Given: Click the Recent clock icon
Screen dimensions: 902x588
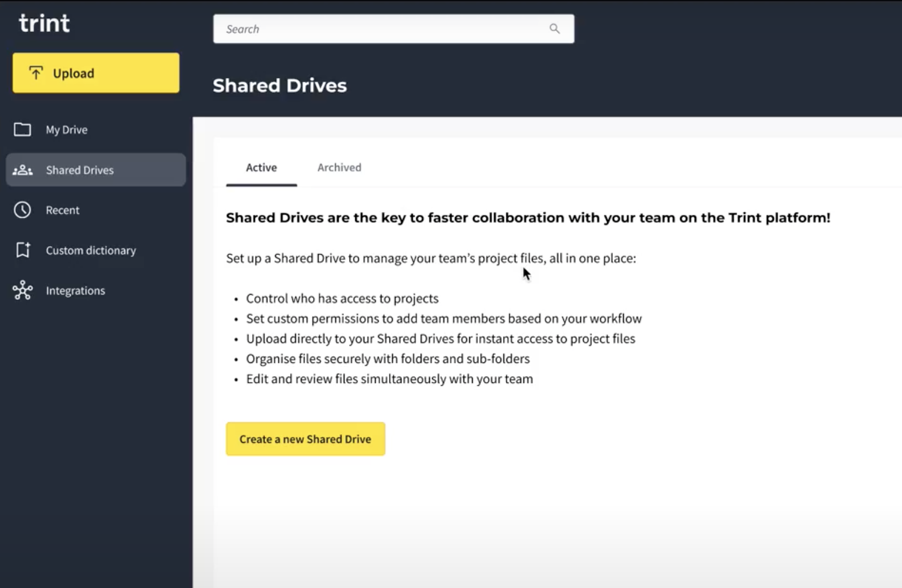Looking at the screenshot, I should (x=22, y=210).
